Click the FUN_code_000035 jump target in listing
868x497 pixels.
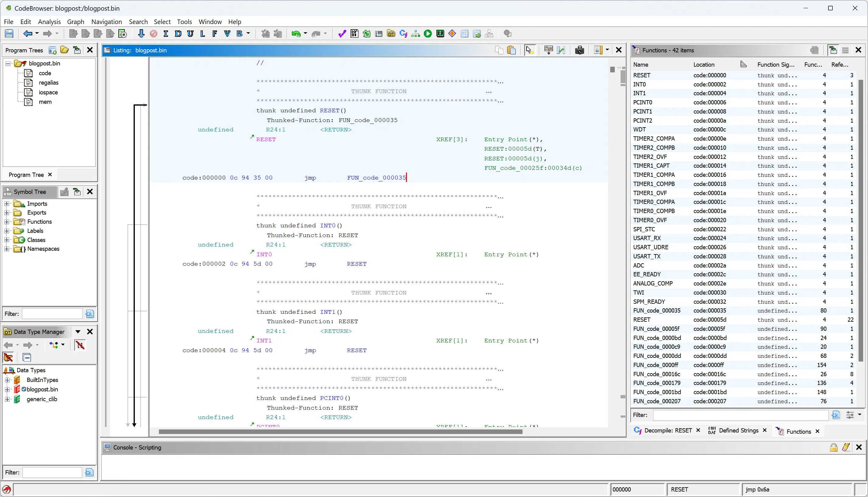coord(376,177)
